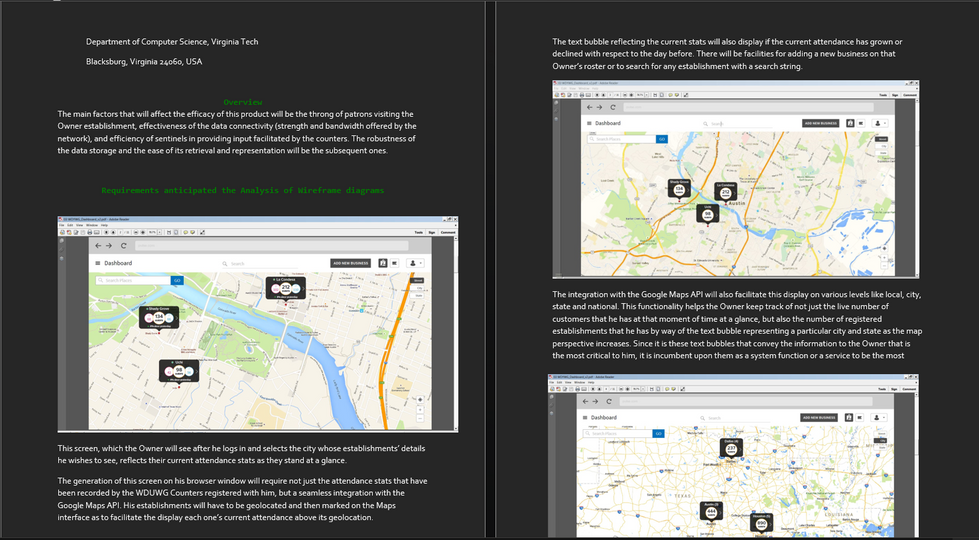Click refresh icon in Texas state map wireframe

pyautogui.click(x=609, y=401)
